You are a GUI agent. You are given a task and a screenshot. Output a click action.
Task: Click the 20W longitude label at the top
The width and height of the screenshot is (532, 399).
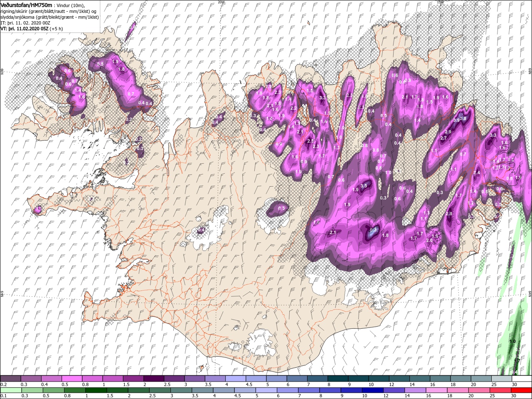221,2
